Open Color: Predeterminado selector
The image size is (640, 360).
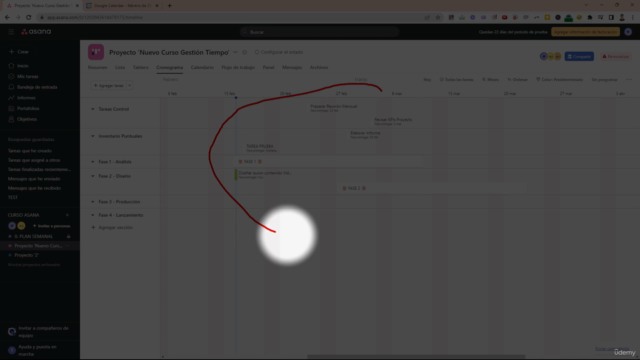coord(559,80)
